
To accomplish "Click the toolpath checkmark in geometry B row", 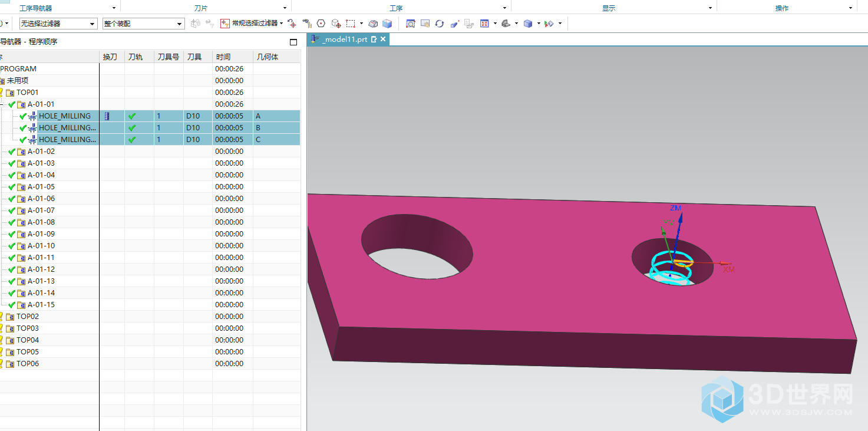I will tap(132, 128).
